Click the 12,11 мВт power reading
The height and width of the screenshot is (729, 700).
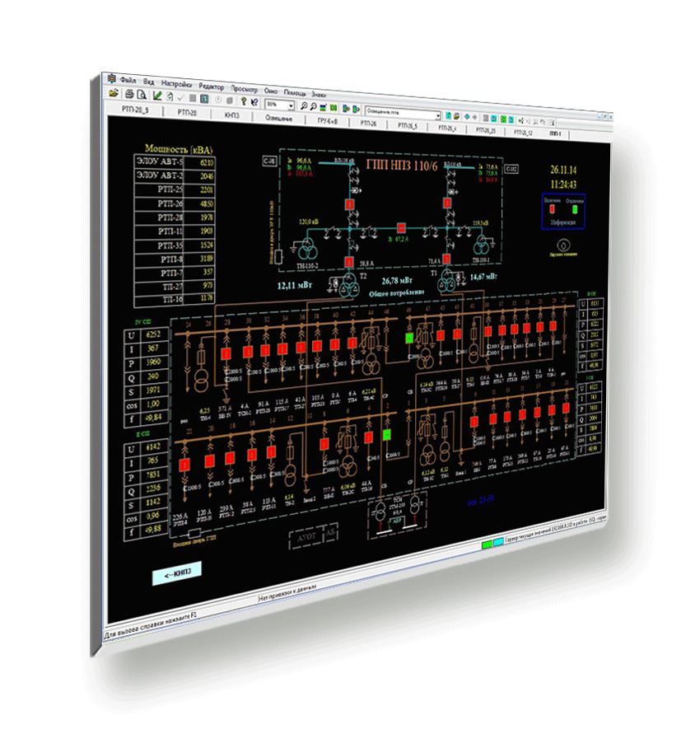[295, 286]
